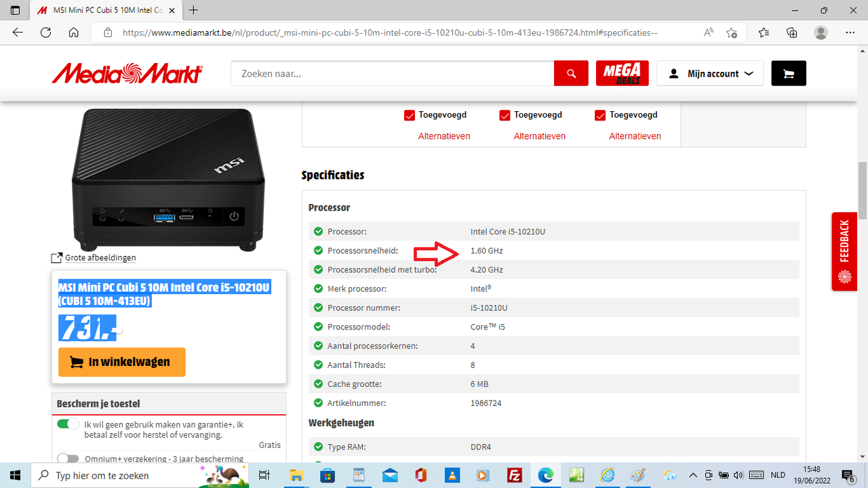Add product with In winkelwagen button

(x=121, y=362)
